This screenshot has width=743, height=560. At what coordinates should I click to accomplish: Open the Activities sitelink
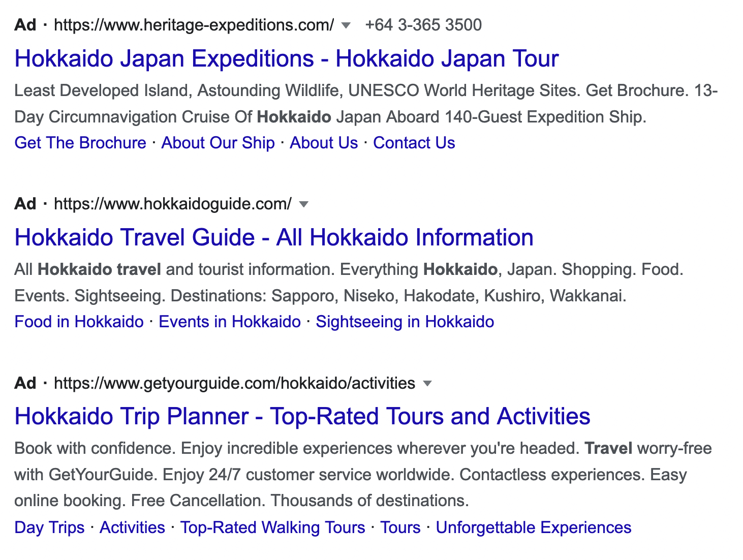(x=132, y=527)
